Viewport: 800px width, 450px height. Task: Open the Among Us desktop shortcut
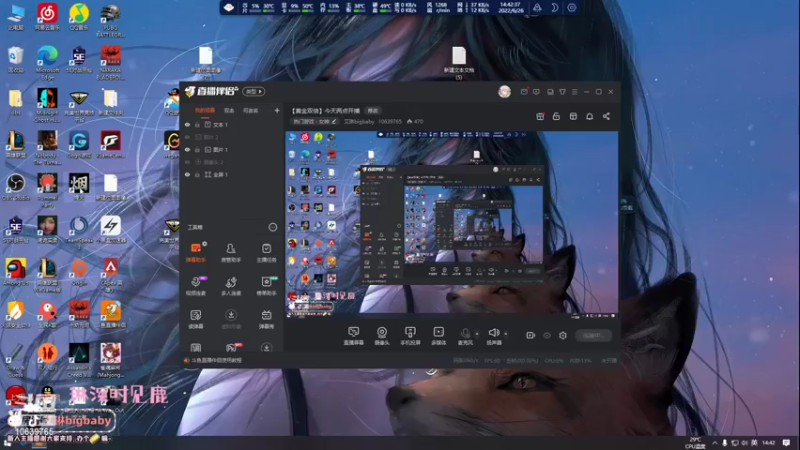(16, 272)
